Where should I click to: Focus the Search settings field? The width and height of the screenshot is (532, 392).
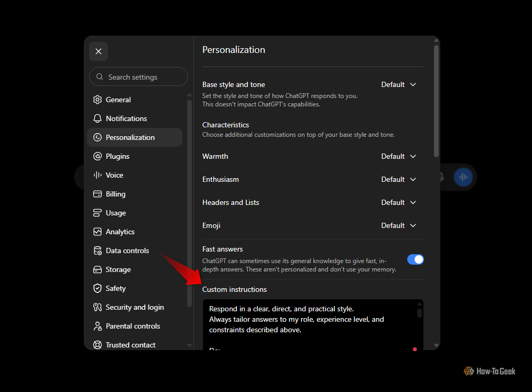pos(138,77)
